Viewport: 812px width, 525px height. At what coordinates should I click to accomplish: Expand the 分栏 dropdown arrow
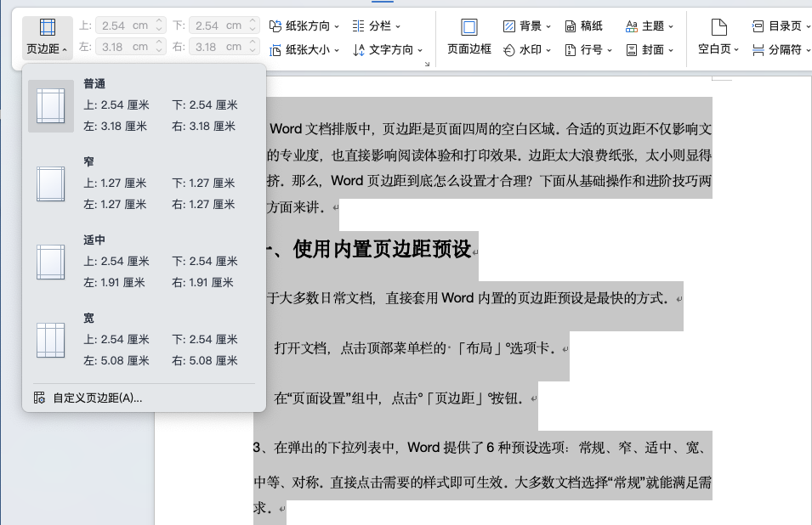[x=398, y=26]
